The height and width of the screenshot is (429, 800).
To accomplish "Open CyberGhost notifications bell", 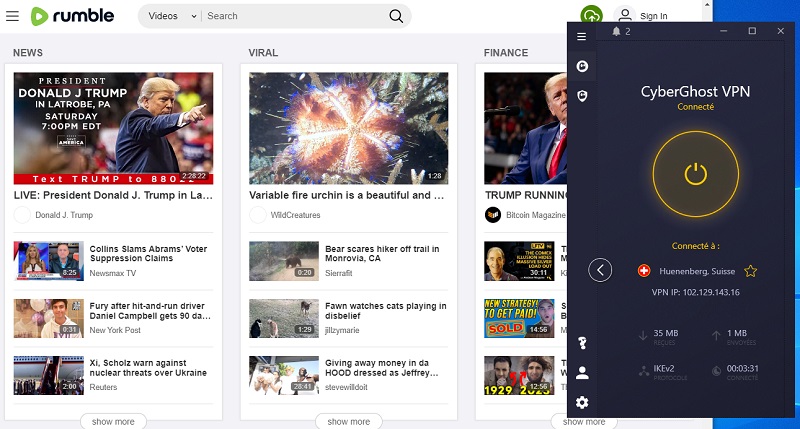I will [x=616, y=32].
